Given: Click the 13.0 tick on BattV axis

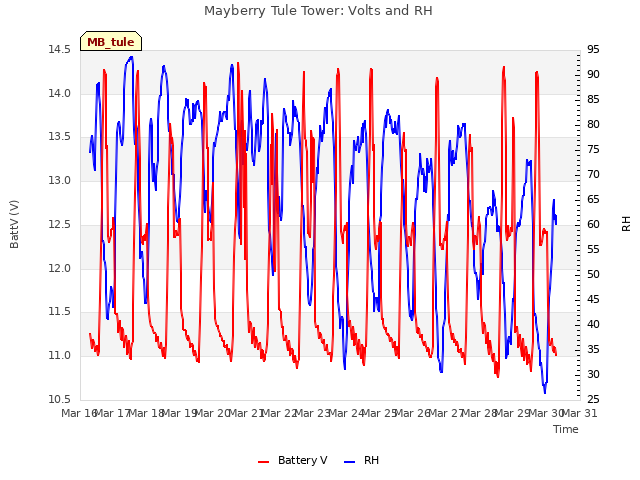Looking at the screenshot, I should (x=59, y=180).
